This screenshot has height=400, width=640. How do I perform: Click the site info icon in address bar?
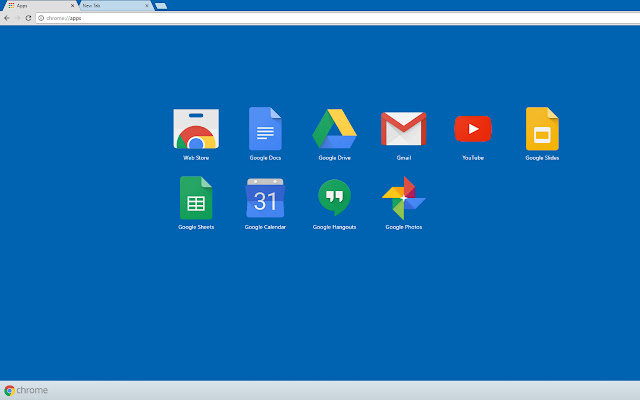(x=41, y=18)
